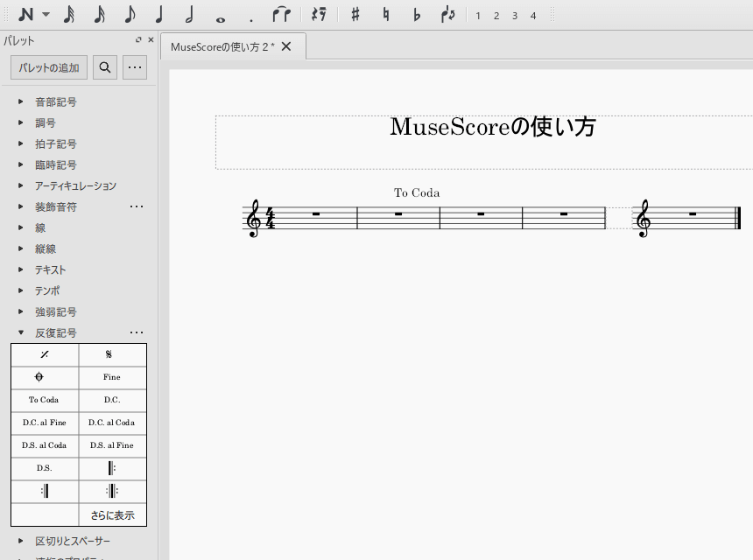The image size is (753, 560).
Task: Select the D.S. al Coda palette item
Action: click(45, 445)
